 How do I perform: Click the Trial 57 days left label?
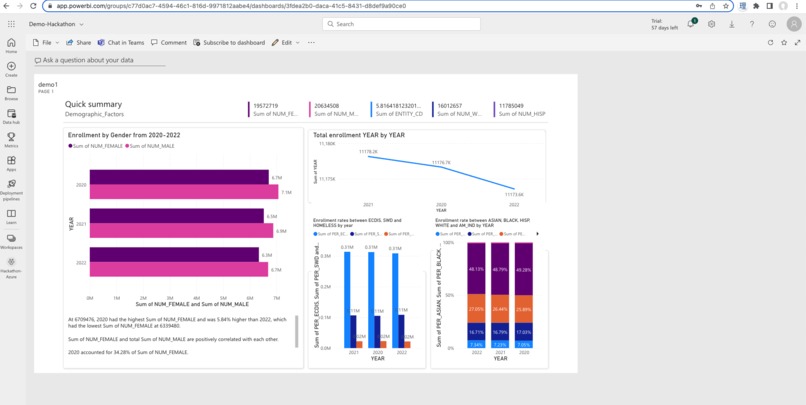tap(664, 25)
